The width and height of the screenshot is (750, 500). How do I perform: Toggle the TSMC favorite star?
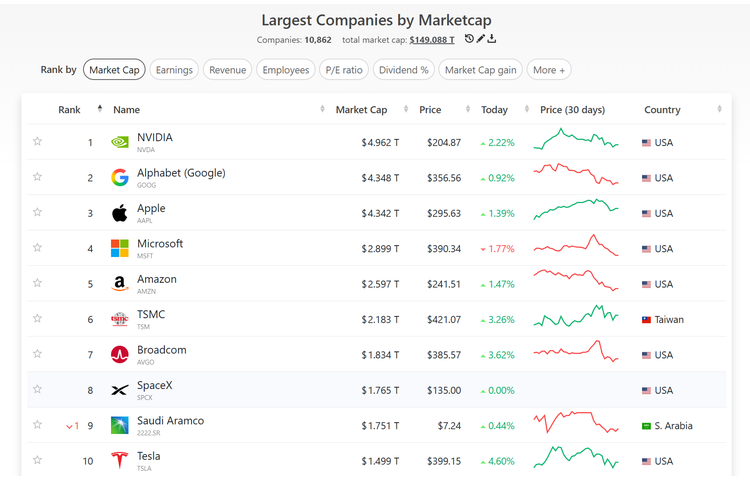(x=37, y=318)
